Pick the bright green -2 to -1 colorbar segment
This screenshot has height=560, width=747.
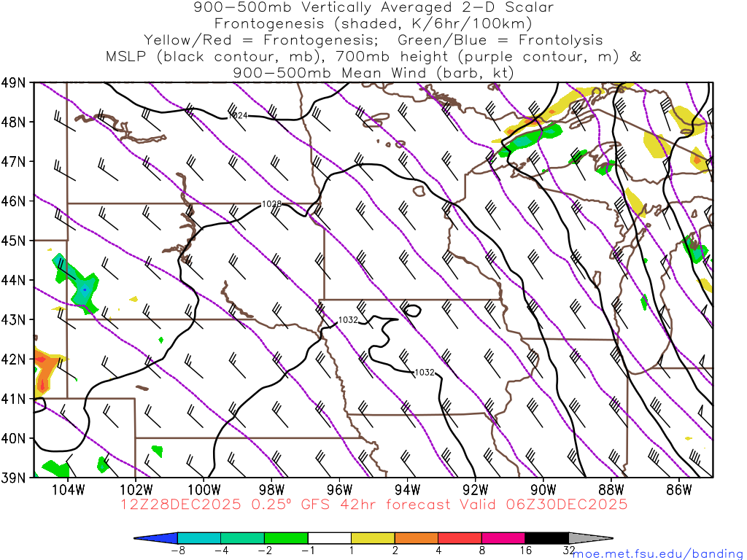pyautogui.click(x=286, y=538)
